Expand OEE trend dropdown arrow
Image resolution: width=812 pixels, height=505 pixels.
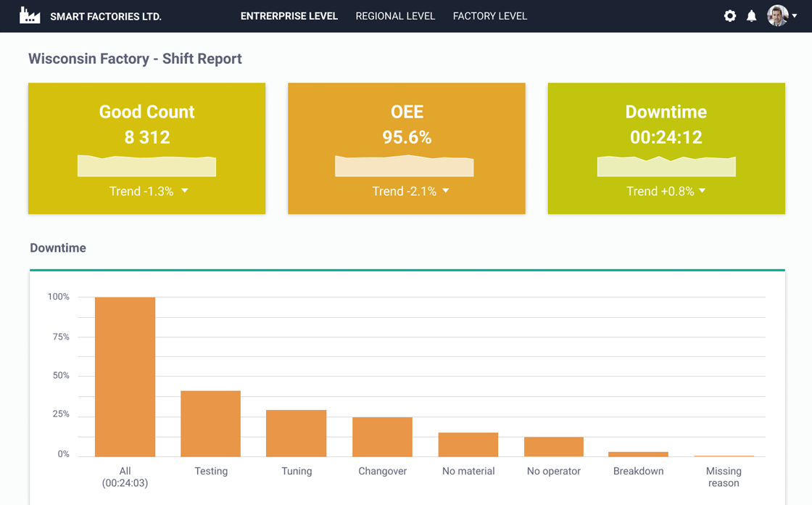[x=446, y=191]
